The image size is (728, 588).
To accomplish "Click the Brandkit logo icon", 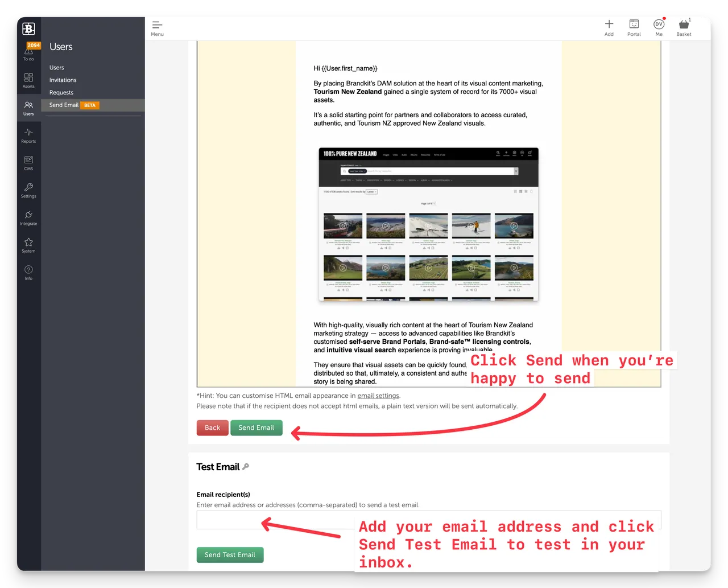I will coord(28,28).
